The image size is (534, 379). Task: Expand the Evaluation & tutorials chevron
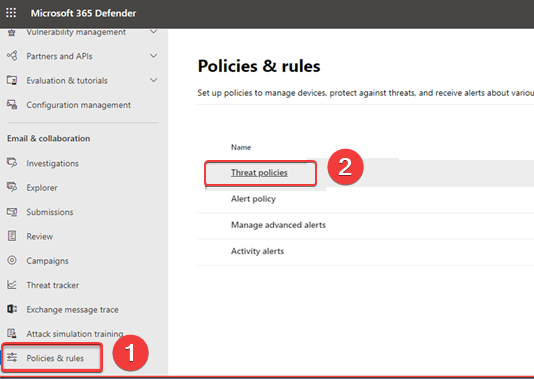tap(154, 80)
